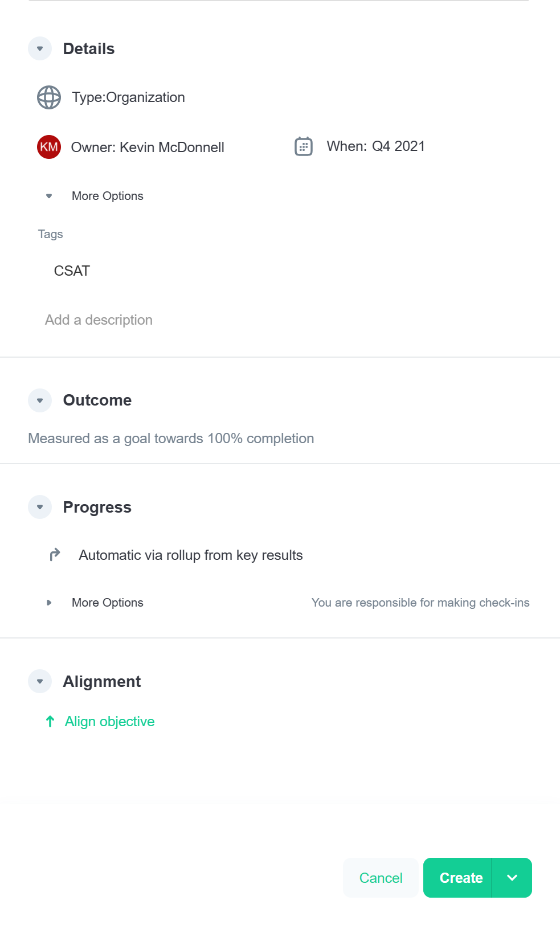Collapse the Progress section
Viewport: 560px width, 925px height.
point(40,507)
